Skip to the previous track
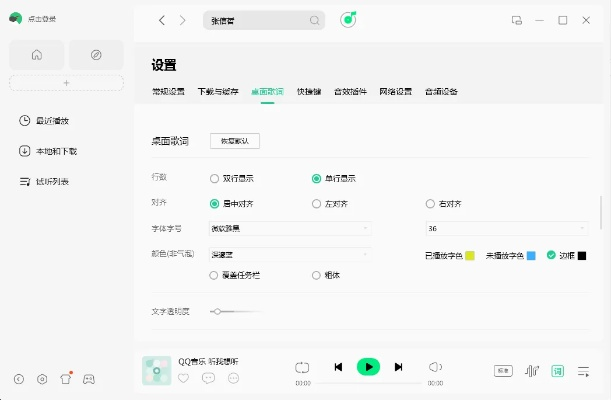 (x=338, y=367)
